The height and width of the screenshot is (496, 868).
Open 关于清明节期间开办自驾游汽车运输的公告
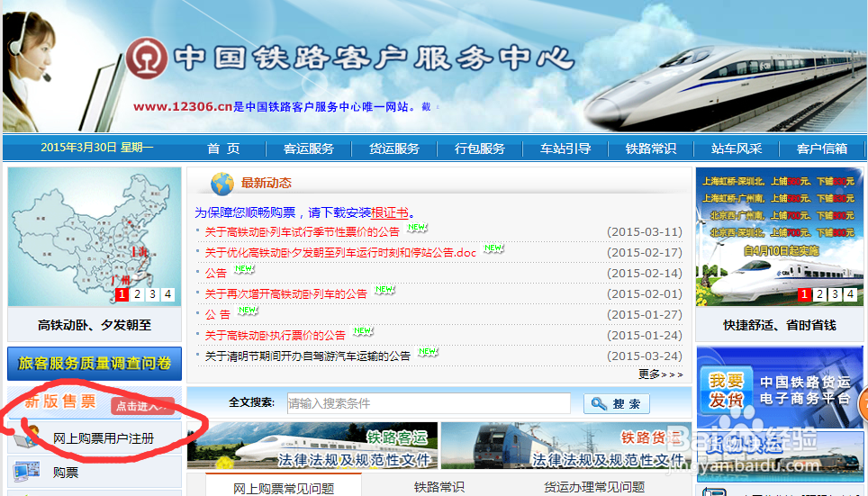(307, 356)
